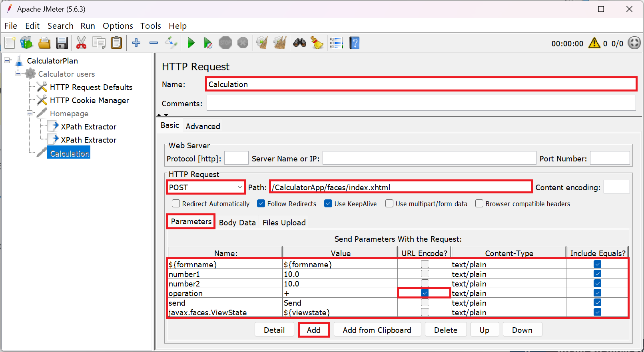This screenshot has height=352, width=644.
Task: Click the Cut scissors icon
Action: (81, 43)
